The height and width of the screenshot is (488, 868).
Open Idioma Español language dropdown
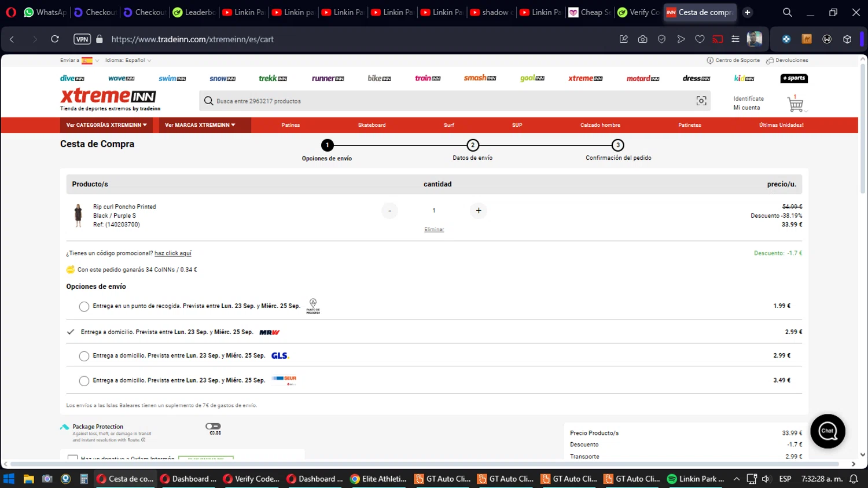128,60
